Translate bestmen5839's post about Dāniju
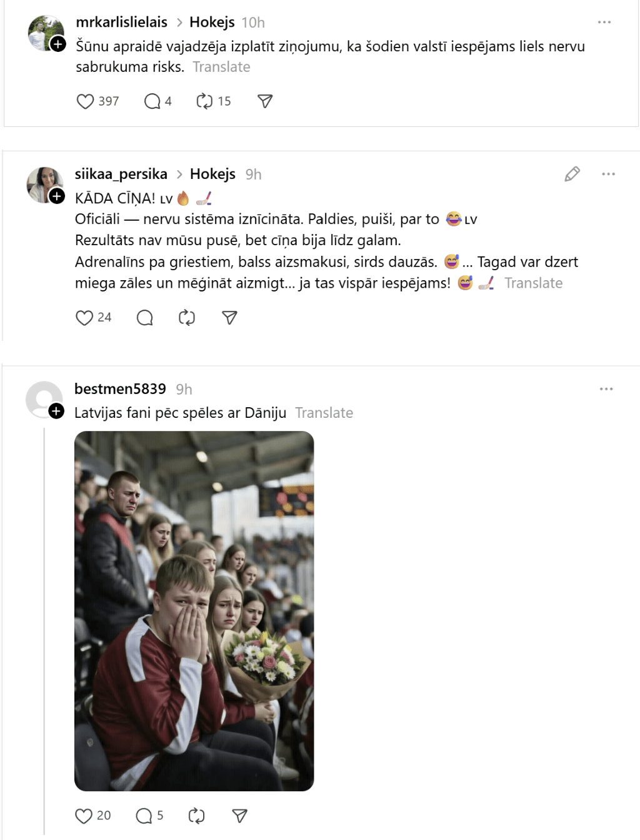Screen dimensions: 640x840 324,413
